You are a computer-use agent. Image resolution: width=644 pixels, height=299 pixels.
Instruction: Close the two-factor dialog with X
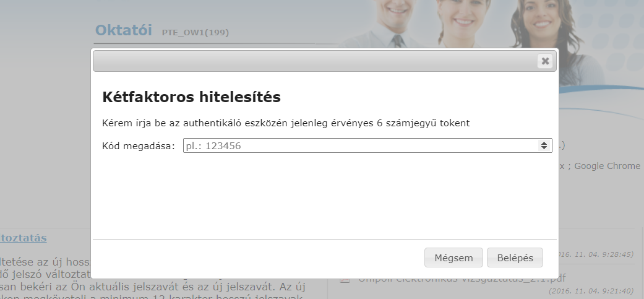click(545, 61)
